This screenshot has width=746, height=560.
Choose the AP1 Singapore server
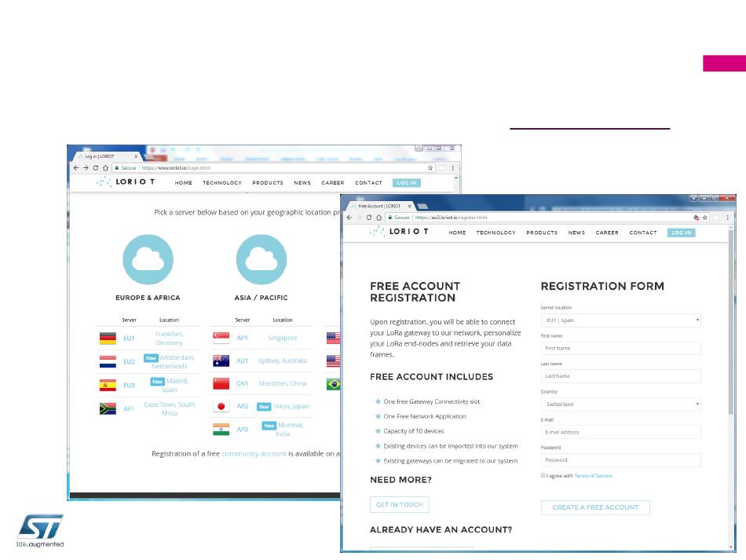point(262,338)
